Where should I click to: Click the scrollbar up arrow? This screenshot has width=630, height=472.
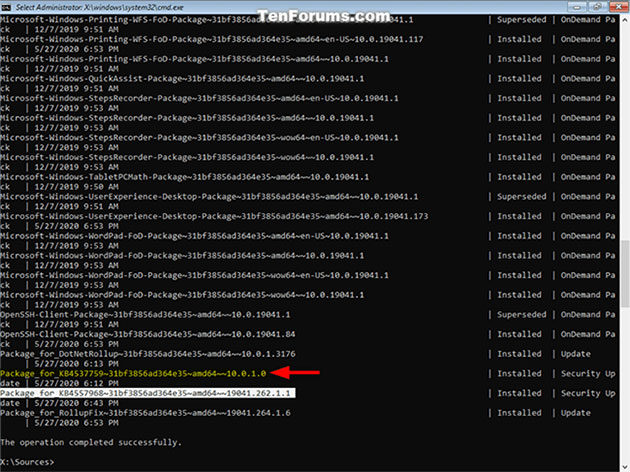click(625, 20)
